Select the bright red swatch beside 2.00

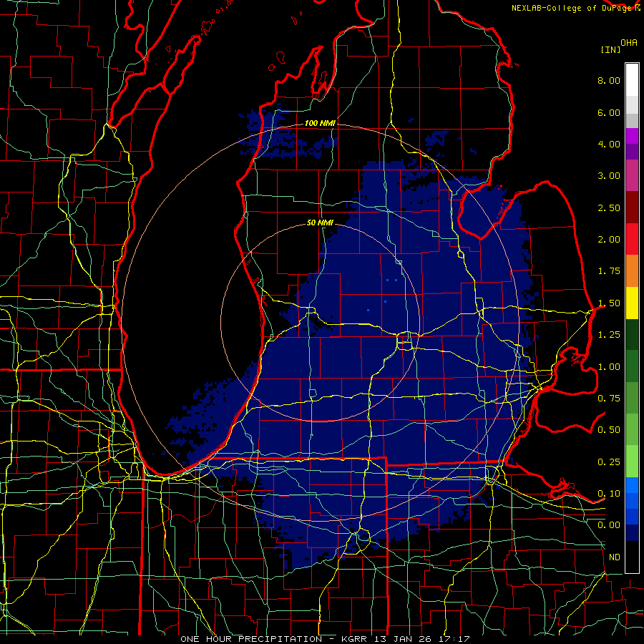[632, 239]
